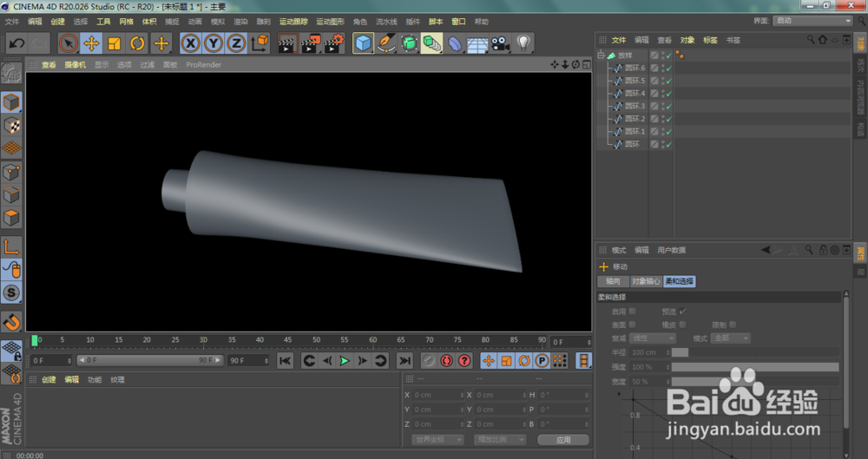868x459 pixels.
Task: Open the 缩放比例 dropdown
Action: click(x=500, y=440)
